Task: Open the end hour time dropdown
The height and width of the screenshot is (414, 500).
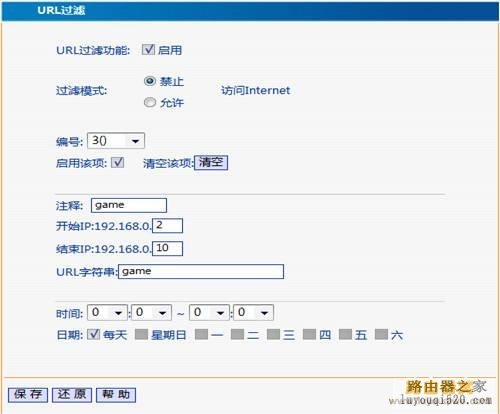Action: coord(209,313)
